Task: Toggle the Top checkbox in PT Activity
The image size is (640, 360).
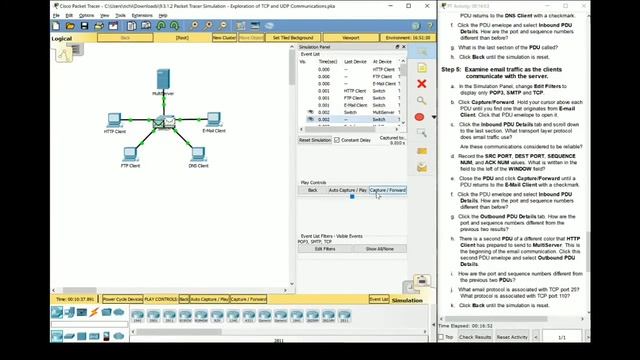Action: tap(441, 337)
